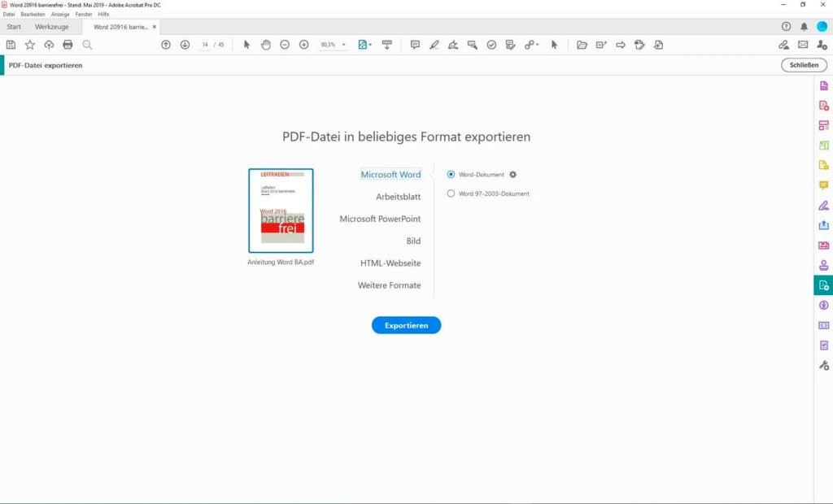Click the scrolling mode toolbar icon
This screenshot has width=833, height=504.
coord(386,46)
